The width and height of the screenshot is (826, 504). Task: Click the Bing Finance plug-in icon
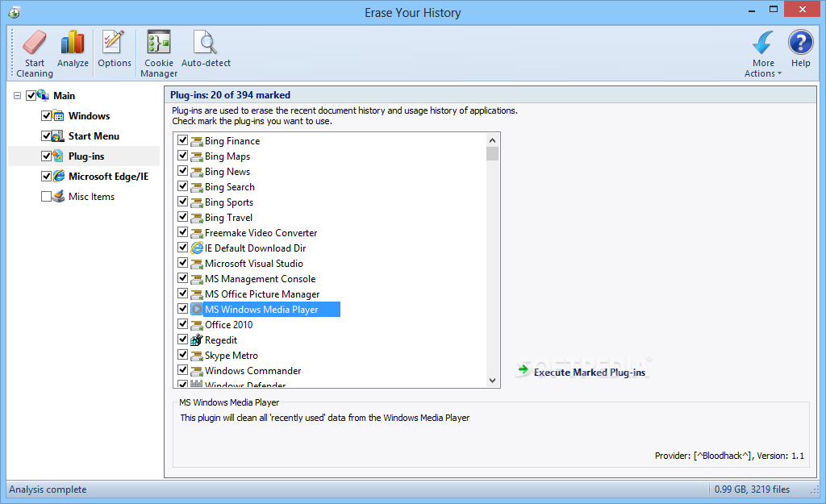pyautogui.click(x=197, y=141)
